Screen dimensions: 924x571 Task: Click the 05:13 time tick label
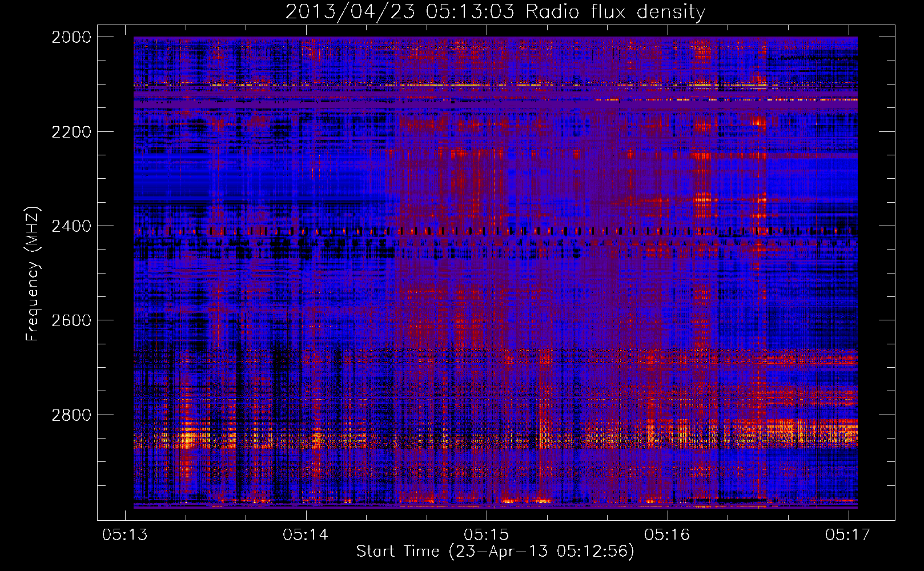125,535
